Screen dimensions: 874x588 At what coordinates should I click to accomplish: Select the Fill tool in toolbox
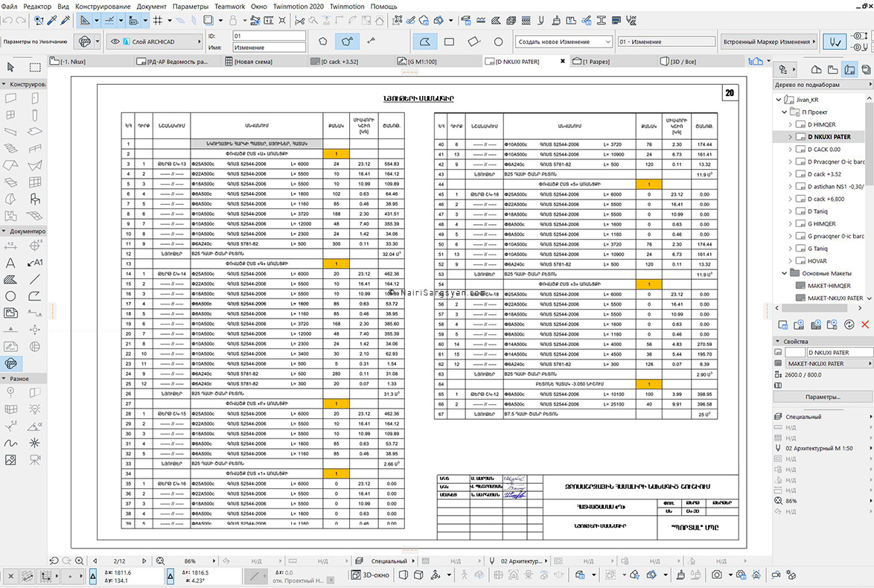click(x=10, y=279)
